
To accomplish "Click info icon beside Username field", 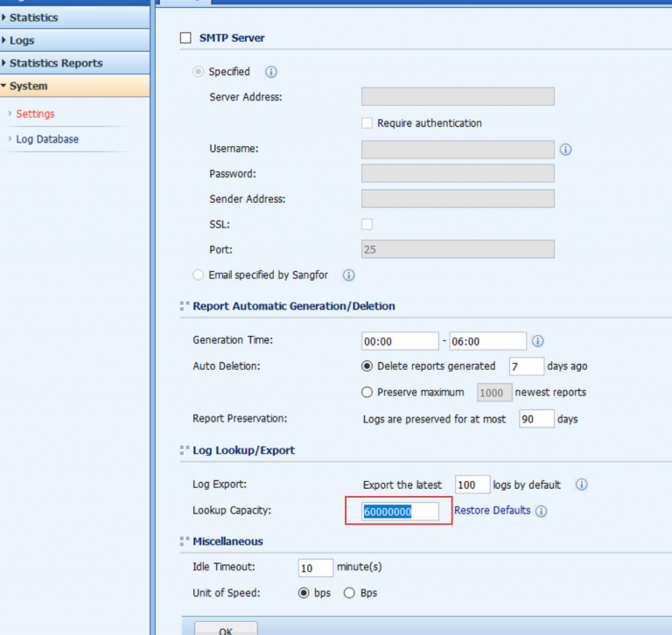I will (x=565, y=150).
